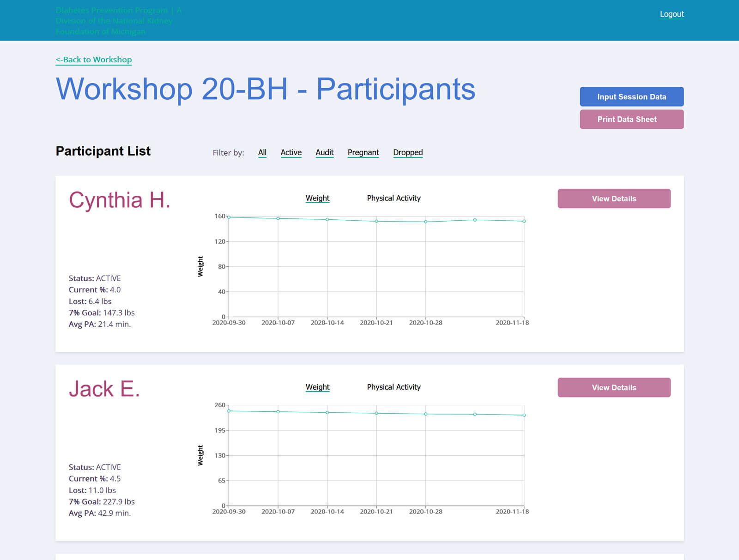This screenshot has width=739, height=560.
Task: Click Jack's 2020-10-21 weight data point
Action: [x=376, y=413]
